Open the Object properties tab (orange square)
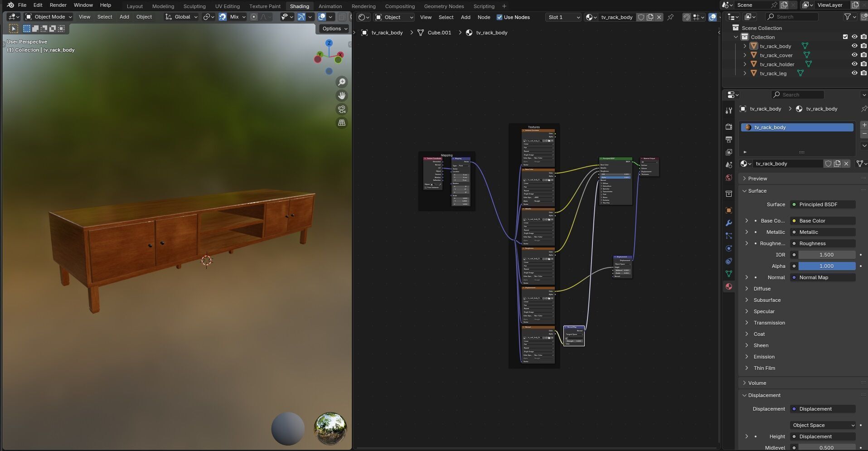 729,210
